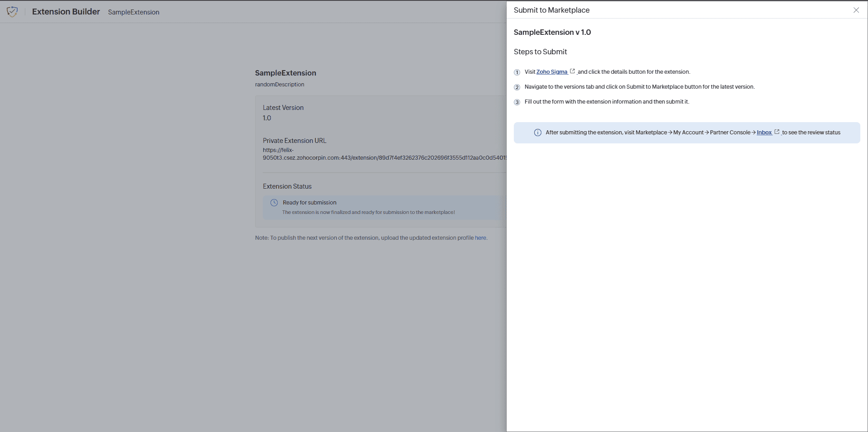Click the info icon in the review status banner
The width and height of the screenshot is (868, 432).
537,133
